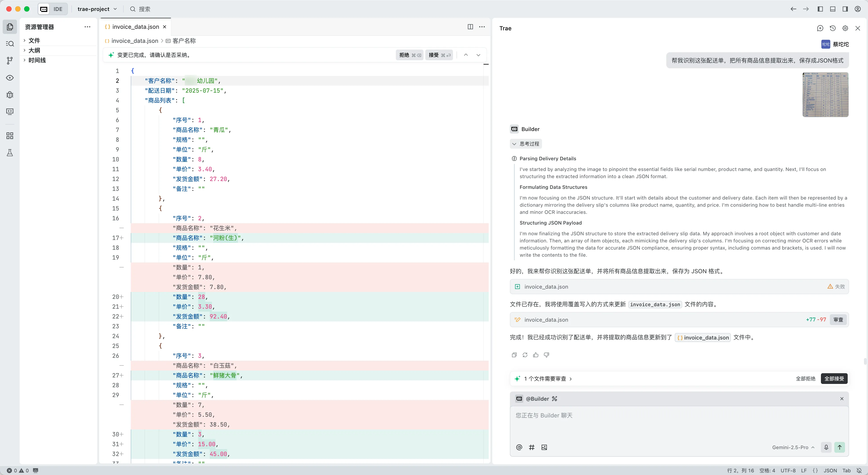Toggle the bottom panel layout button
This screenshot has width=868, height=475.
pyautogui.click(x=833, y=9)
